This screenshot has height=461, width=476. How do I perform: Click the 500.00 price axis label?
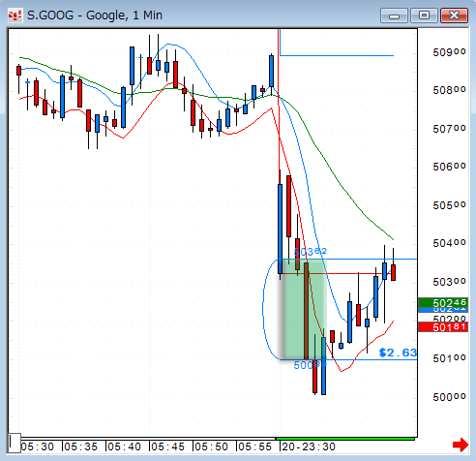[x=449, y=397]
